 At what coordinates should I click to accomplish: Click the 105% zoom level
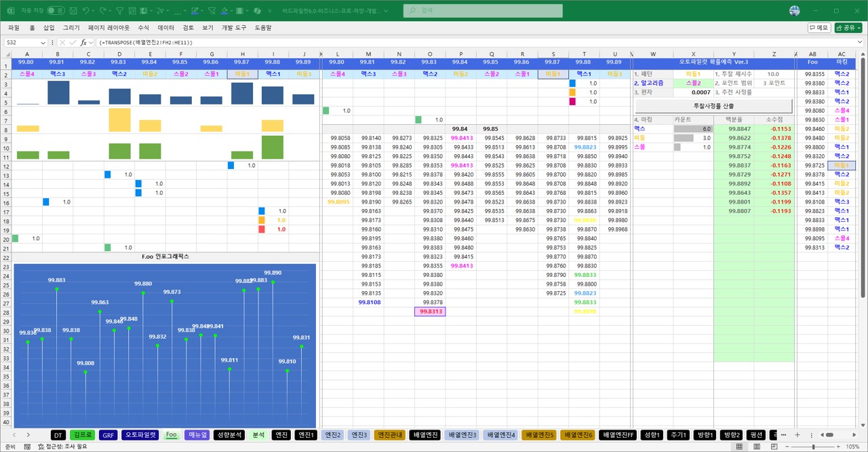pyautogui.click(x=853, y=447)
